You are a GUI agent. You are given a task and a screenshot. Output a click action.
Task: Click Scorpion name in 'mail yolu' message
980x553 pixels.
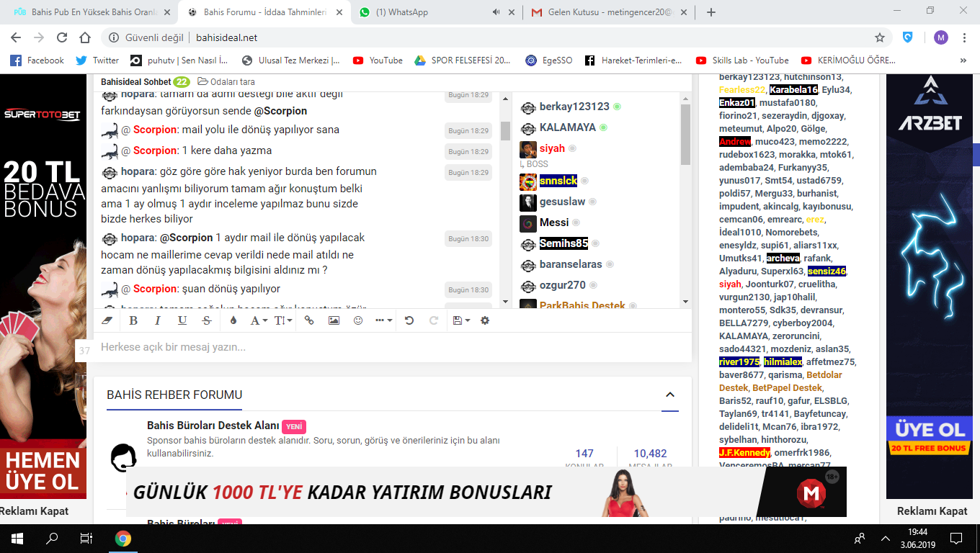tap(155, 130)
